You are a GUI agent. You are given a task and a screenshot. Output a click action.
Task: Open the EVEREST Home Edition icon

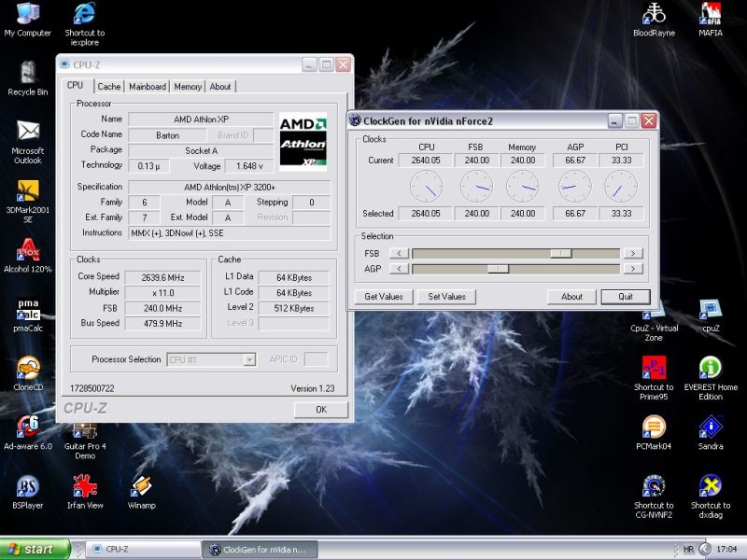tap(710, 368)
